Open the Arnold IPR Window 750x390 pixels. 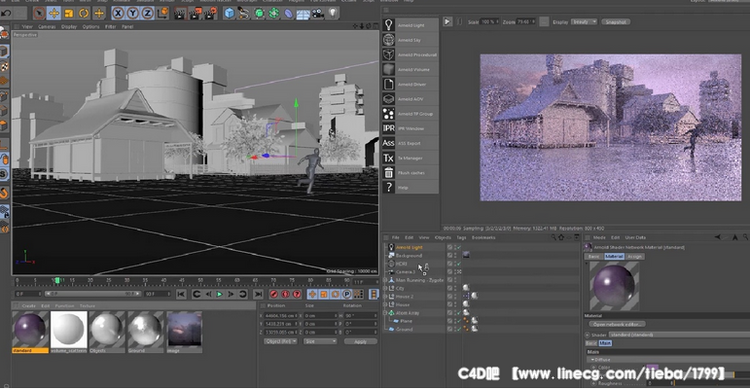click(x=410, y=128)
